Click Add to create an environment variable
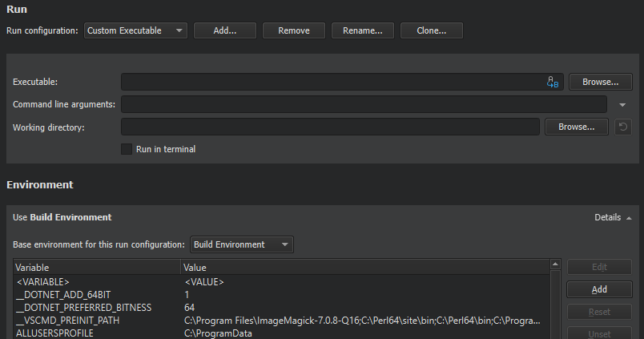The height and width of the screenshot is (339, 644). [599, 289]
